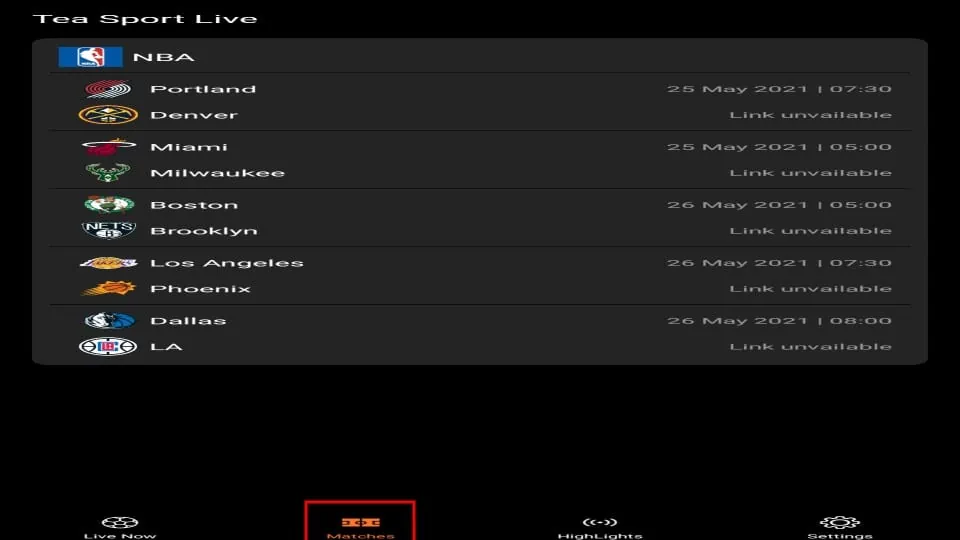Screen dimensions: 960x540
Task: Click the Denver Nuggets logo
Action: (108, 114)
